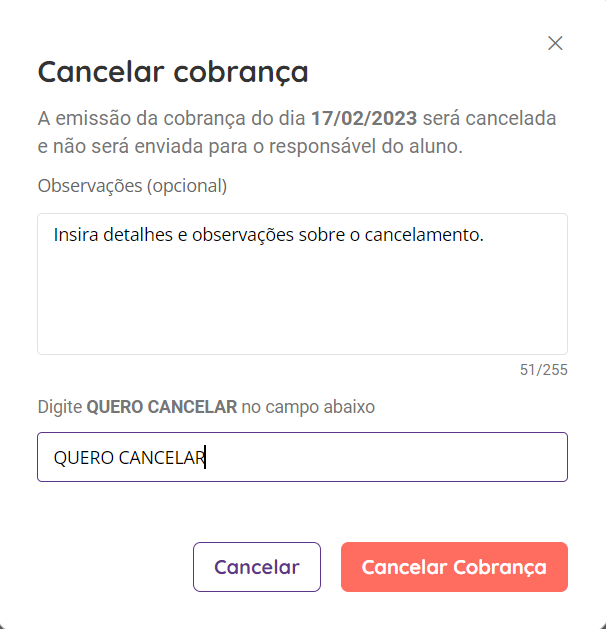Click 'no campo abaixo' instruction text
606x629 pixels.
(x=308, y=407)
